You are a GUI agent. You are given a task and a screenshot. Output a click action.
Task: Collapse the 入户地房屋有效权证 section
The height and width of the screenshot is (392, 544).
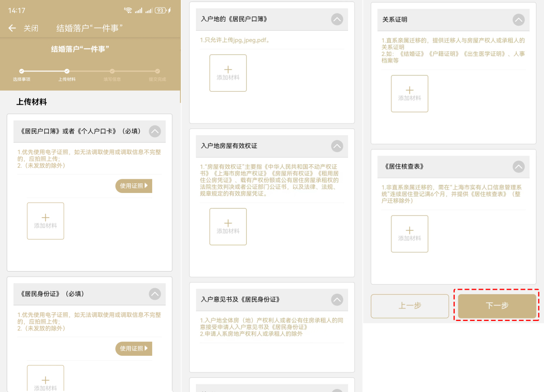[337, 146]
